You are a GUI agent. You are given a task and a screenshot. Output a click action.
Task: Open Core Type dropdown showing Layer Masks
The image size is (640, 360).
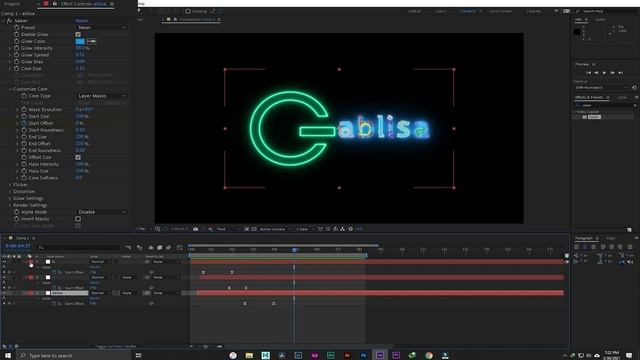click(x=101, y=96)
